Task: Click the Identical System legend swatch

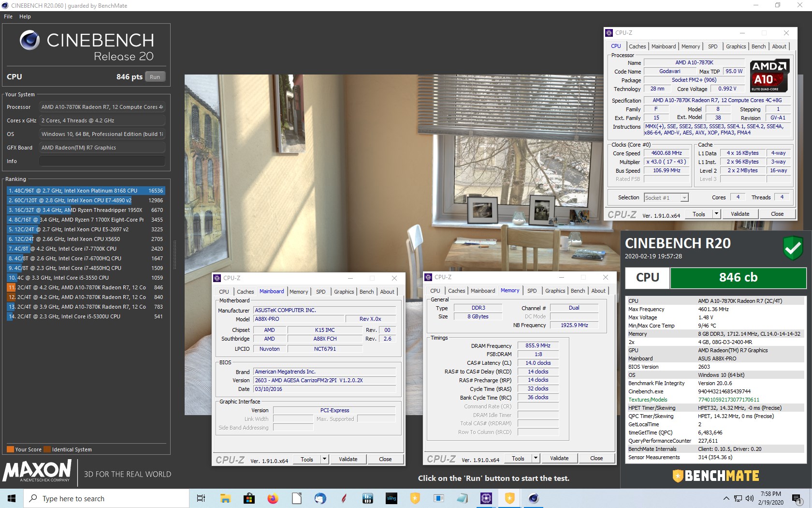Action: (x=47, y=449)
